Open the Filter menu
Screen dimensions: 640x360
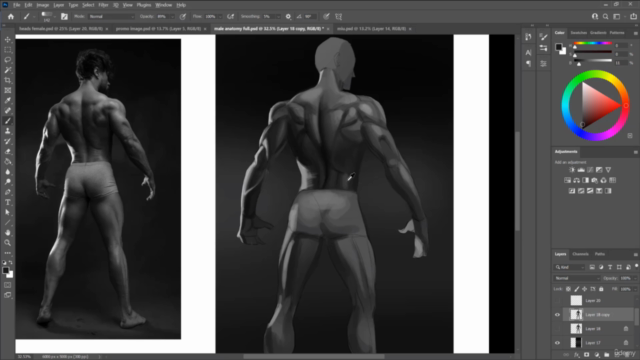[103, 5]
